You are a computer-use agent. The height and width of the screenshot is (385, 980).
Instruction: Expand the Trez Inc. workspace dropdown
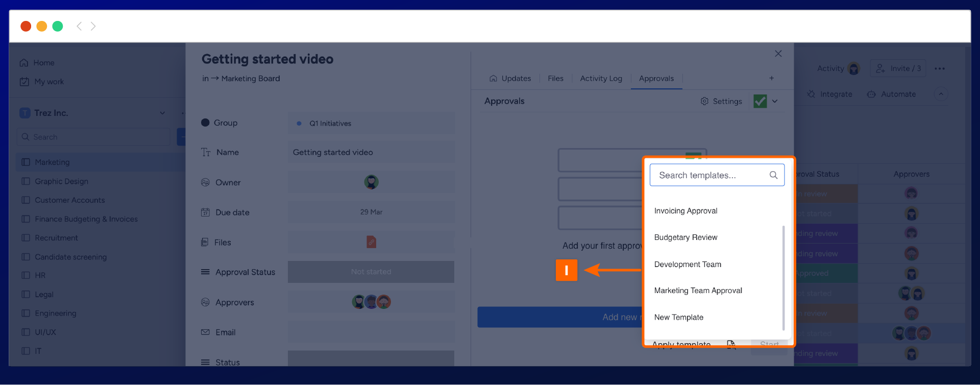click(162, 113)
